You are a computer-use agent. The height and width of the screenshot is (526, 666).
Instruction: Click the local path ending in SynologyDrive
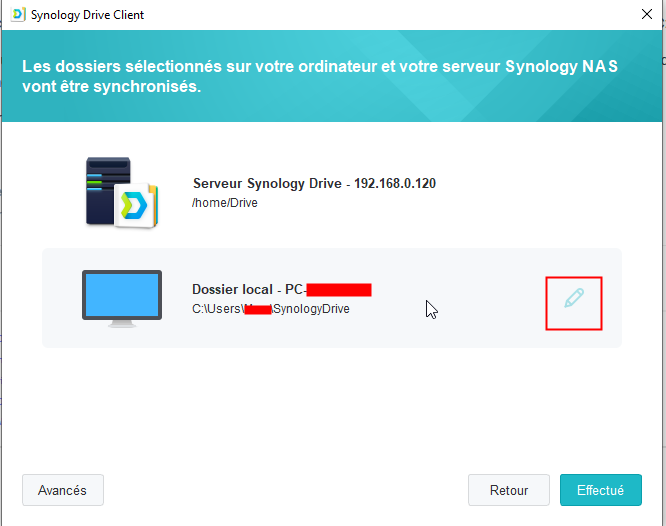point(271,308)
